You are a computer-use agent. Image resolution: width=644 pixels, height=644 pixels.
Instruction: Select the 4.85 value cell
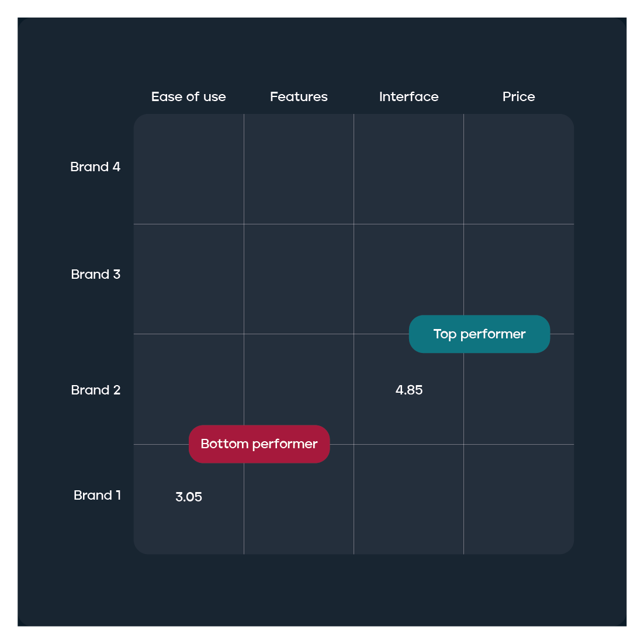[408, 389]
